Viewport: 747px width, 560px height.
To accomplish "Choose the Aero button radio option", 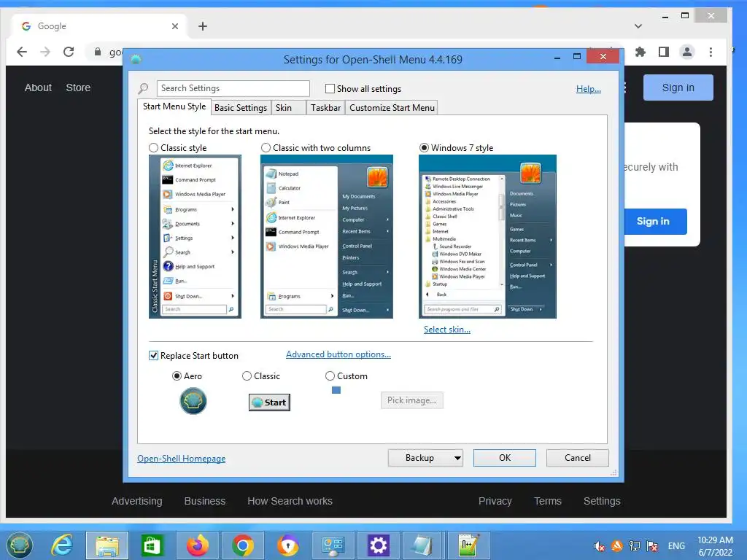I will point(177,376).
